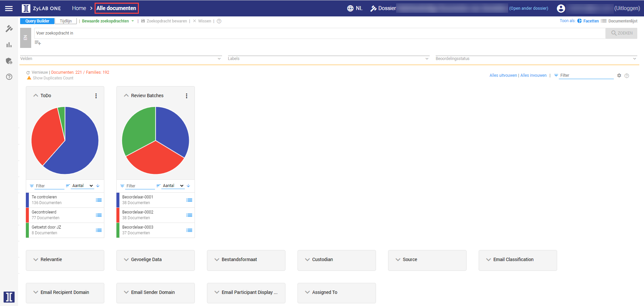Screen dimensions: 644x306
Task: Toggle sort direction arrow in Review Batches
Action: pyautogui.click(x=189, y=186)
